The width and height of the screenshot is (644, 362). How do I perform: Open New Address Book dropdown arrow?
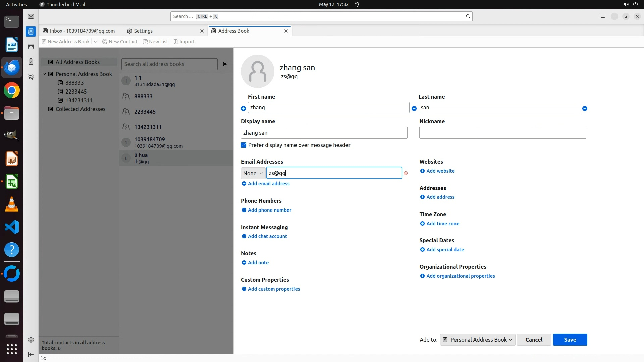coord(95,42)
